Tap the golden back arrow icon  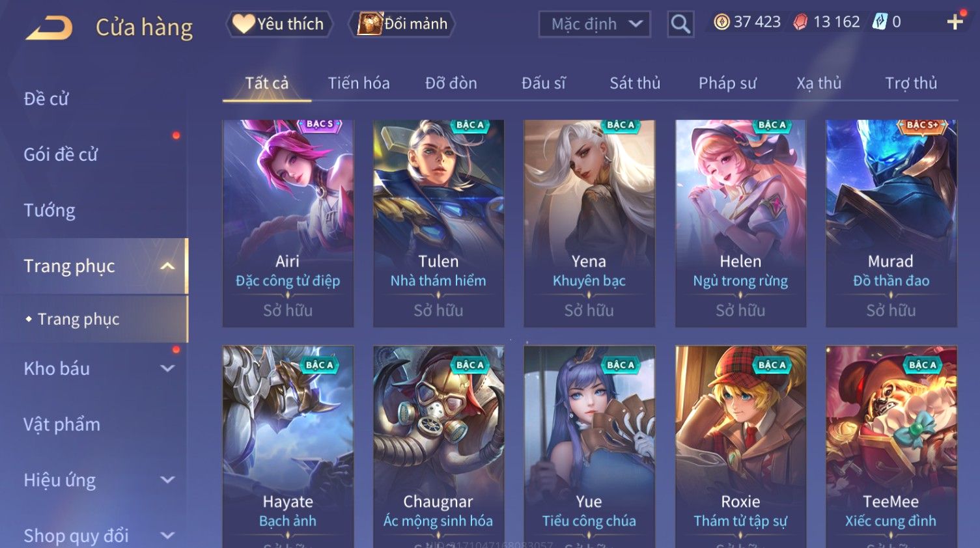(49, 28)
